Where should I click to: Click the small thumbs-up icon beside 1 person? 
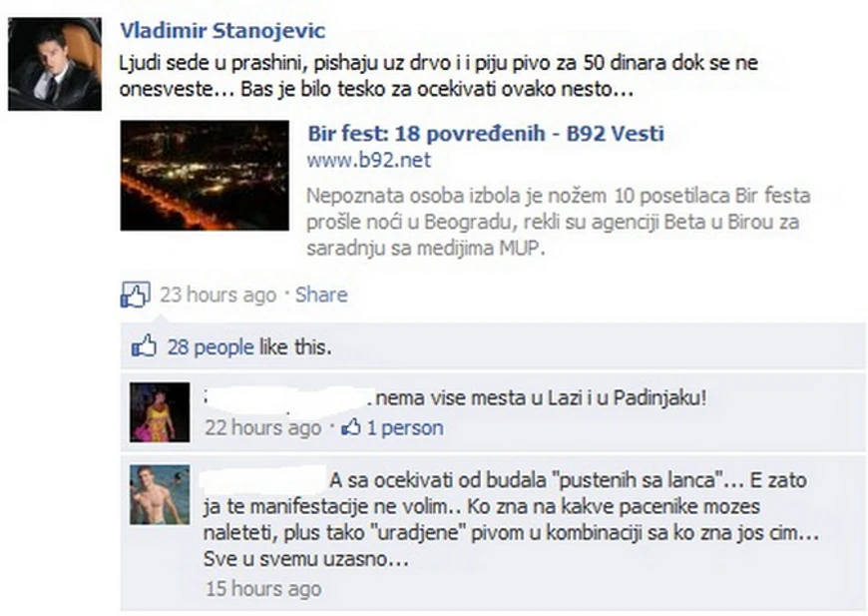(x=351, y=427)
